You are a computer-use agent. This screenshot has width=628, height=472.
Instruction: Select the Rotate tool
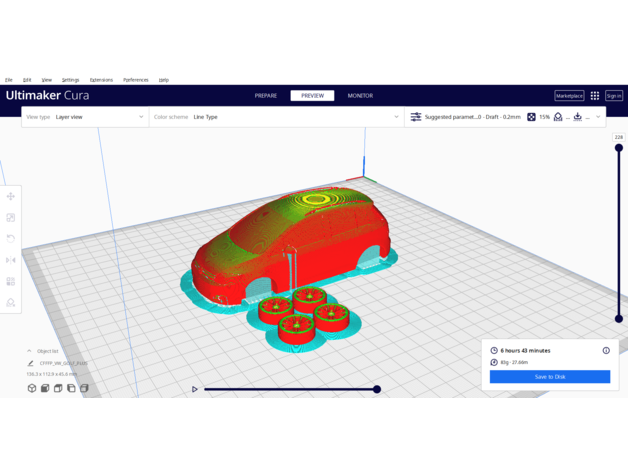click(11, 239)
